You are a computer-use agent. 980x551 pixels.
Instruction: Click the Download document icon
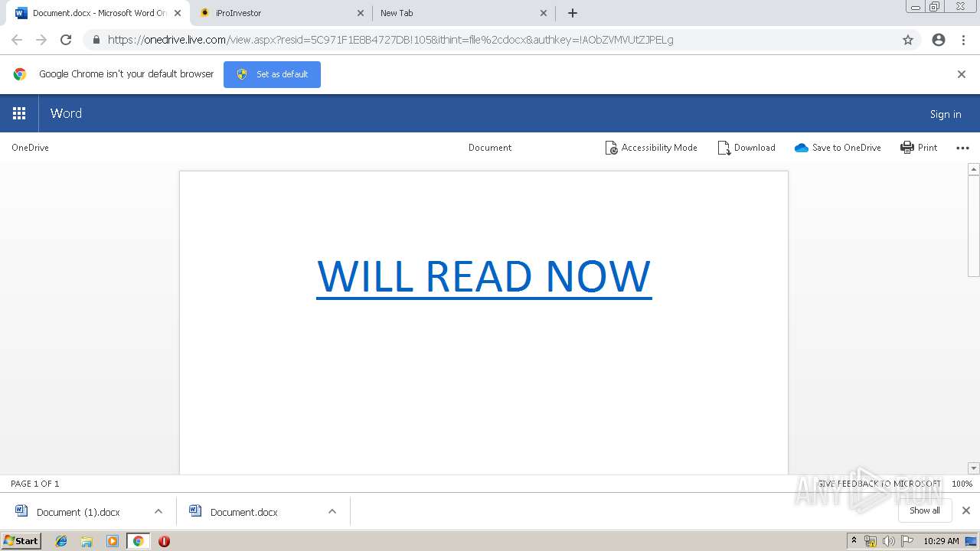(x=724, y=148)
